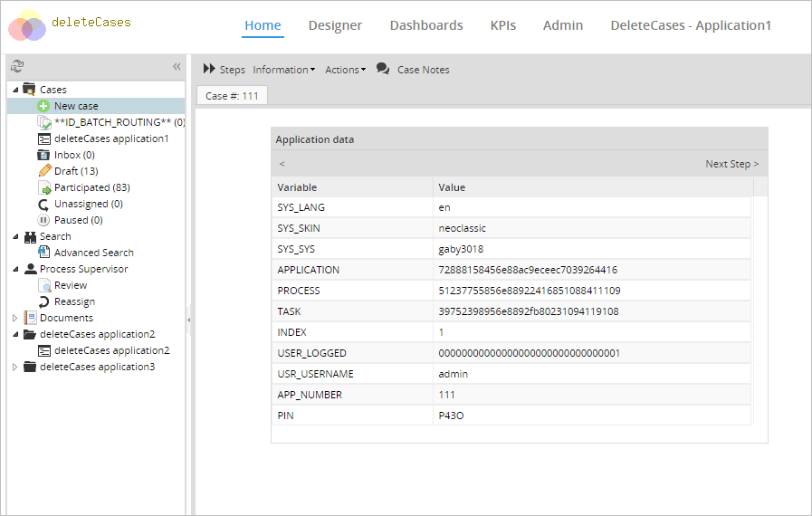Select the Reassign tree item

pos(74,301)
